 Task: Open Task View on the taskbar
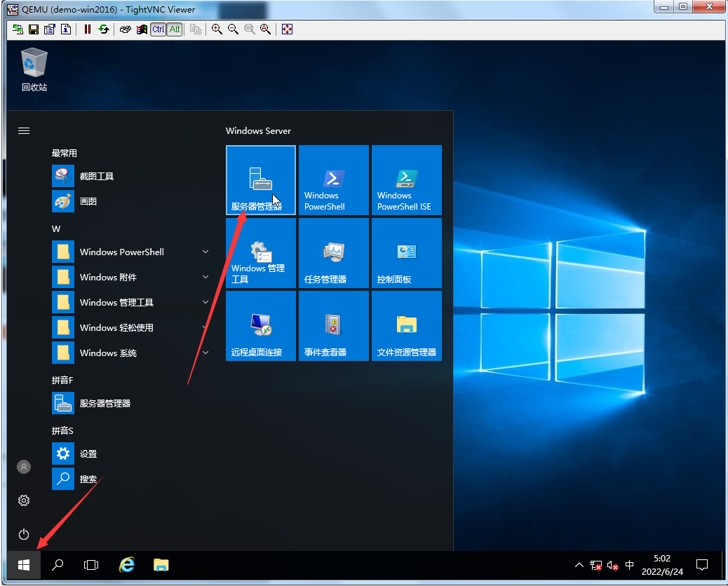tap(91, 565)
